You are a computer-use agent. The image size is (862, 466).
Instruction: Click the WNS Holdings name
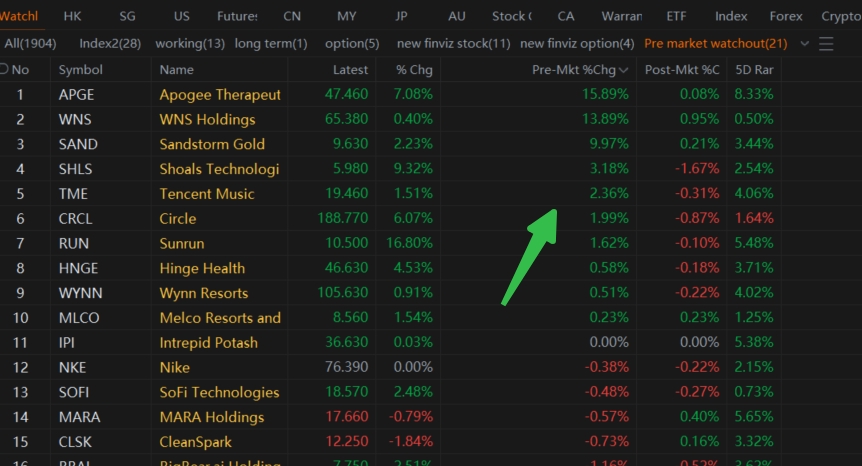click(207, 119)
